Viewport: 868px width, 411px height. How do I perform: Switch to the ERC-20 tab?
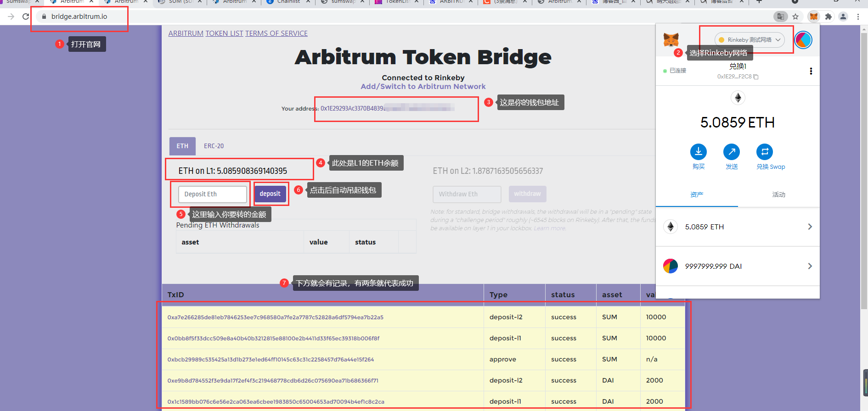coord(214,146)
